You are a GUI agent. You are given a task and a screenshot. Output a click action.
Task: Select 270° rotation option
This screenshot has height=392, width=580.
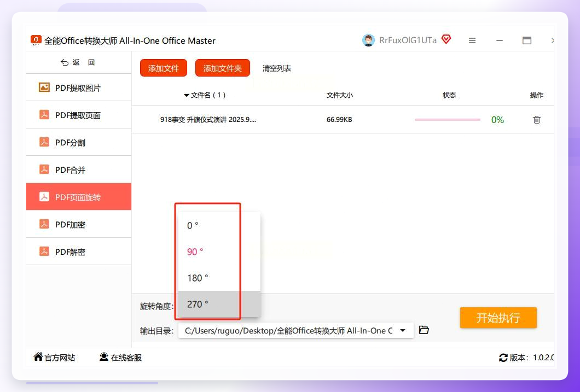(219, 304)
